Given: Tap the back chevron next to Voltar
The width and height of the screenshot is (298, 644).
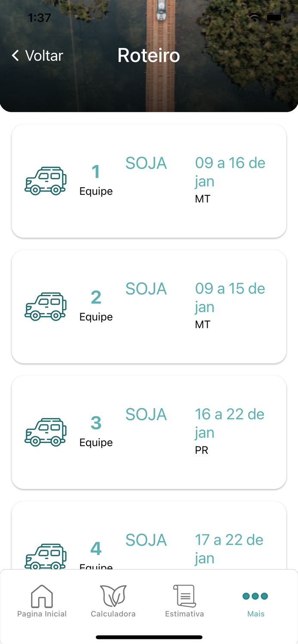Looking at the screenshot, I should tap(14, 55).
